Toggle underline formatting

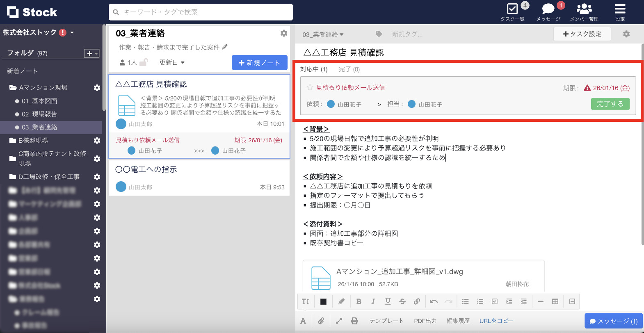click(x=388, y=301)
